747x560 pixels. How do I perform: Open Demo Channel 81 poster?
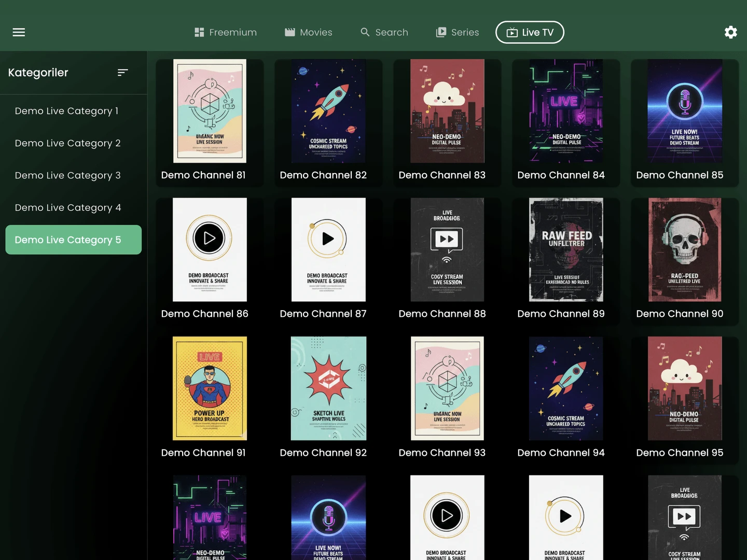pos(210,111)
